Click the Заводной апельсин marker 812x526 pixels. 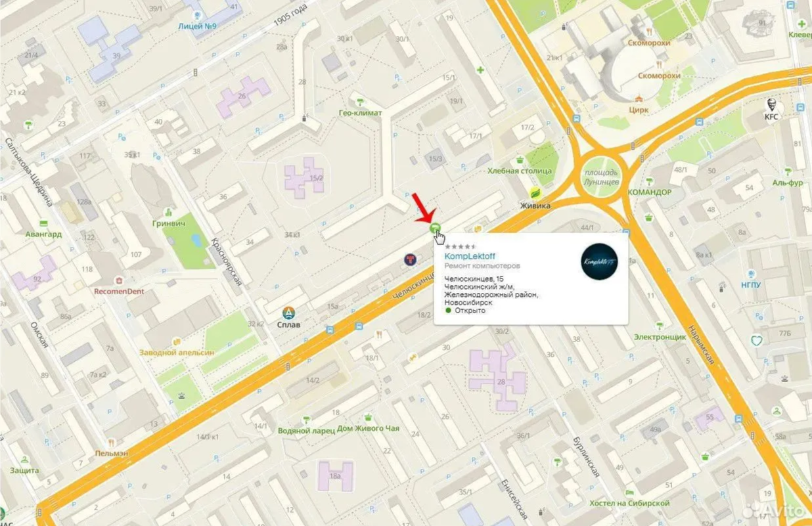click(176, 342)
